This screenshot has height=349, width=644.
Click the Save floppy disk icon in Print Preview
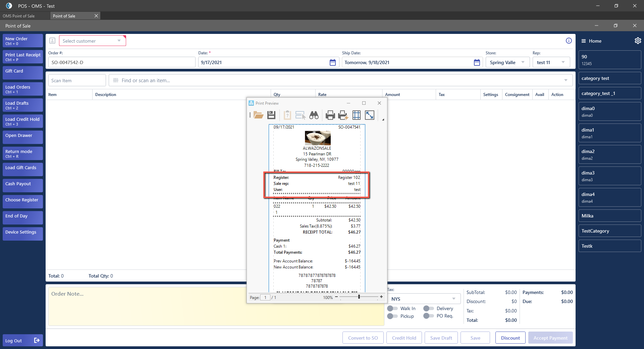[x=271, y=115]
